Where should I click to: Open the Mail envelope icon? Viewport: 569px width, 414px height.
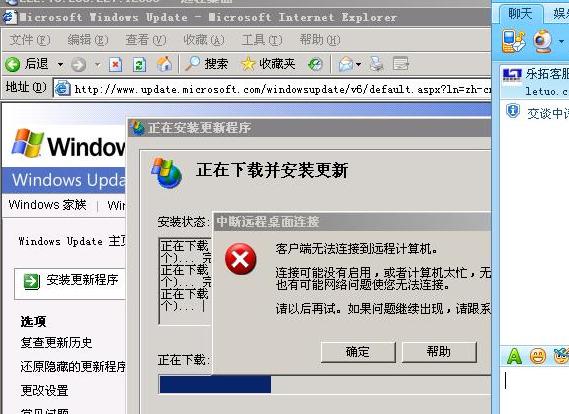346,65
